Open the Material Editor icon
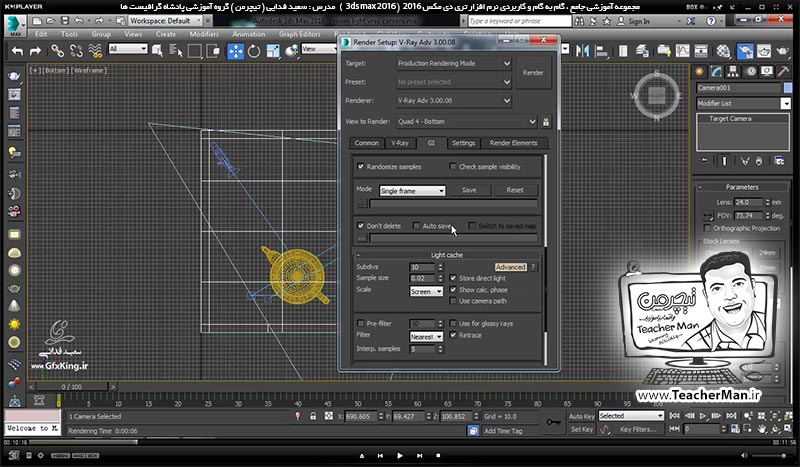Screen dimensions: 800x467 [x=723, y=51]
